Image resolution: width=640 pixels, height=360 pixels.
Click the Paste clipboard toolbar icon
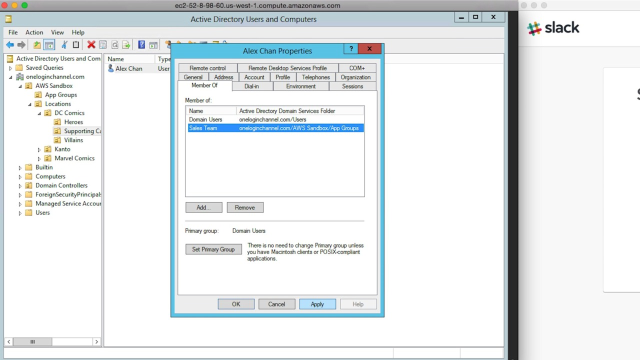76,45
